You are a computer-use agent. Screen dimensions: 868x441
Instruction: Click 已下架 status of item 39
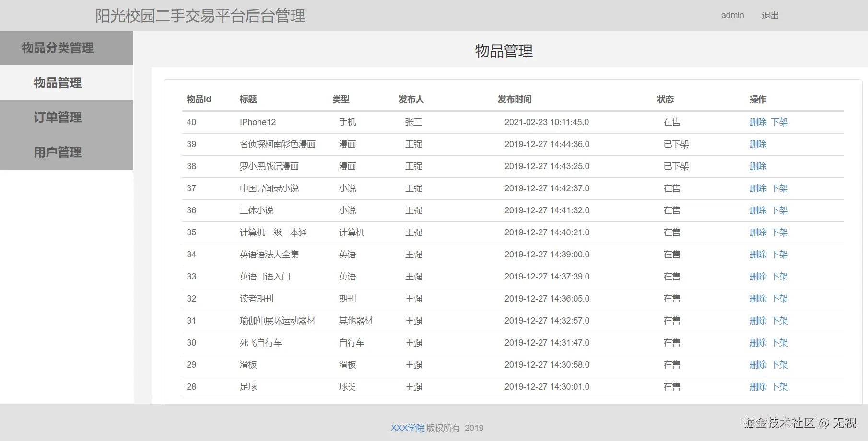click(x=676, y=144)
